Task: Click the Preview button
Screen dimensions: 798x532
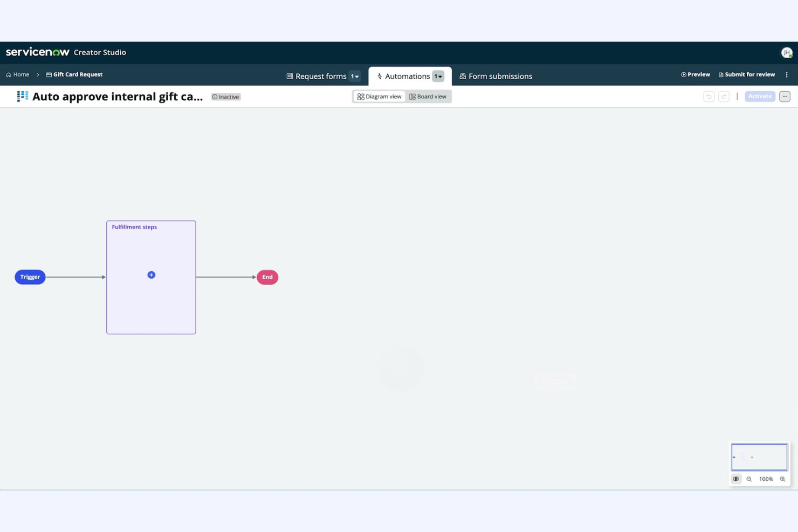Action: pyautogui.click(x=696, y=74)
